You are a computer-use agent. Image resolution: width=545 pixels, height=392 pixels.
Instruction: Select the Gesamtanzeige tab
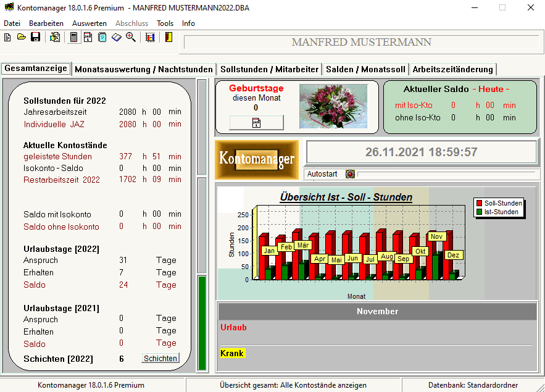tap(36, 69)
